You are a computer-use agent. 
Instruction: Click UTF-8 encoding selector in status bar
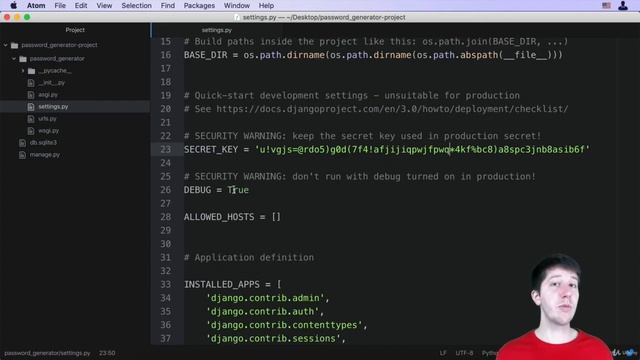[464, 353]
